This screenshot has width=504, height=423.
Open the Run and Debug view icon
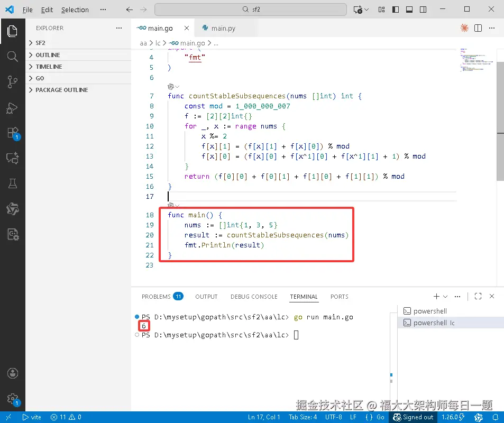click(x=12, y=108)
